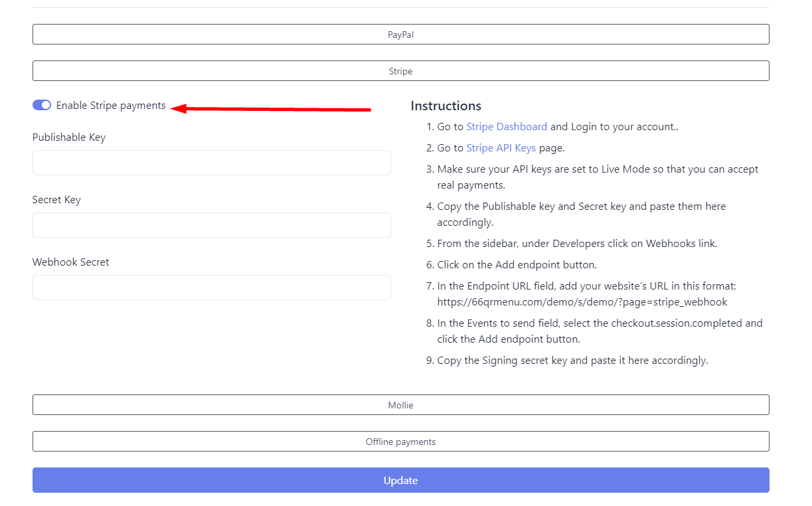Click the 'Copy the Signing secret key' step
This screenshot has width=812, height=506.
pos(572,361)
